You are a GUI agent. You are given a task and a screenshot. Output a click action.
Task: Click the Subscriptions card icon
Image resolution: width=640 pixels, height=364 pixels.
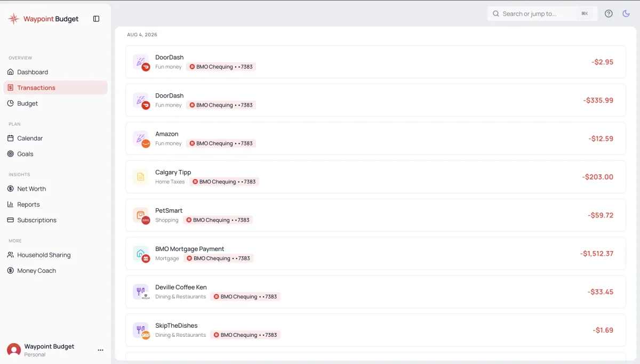(x=11, y=220)
